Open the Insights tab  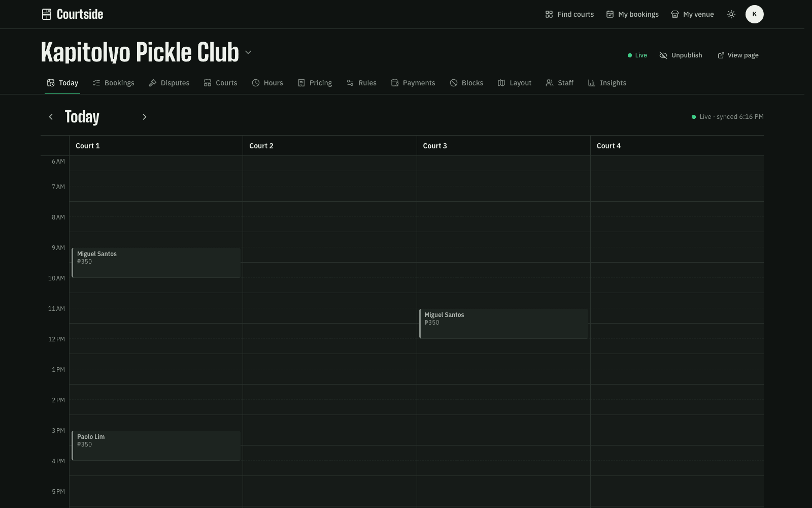(x=607, y=83)
